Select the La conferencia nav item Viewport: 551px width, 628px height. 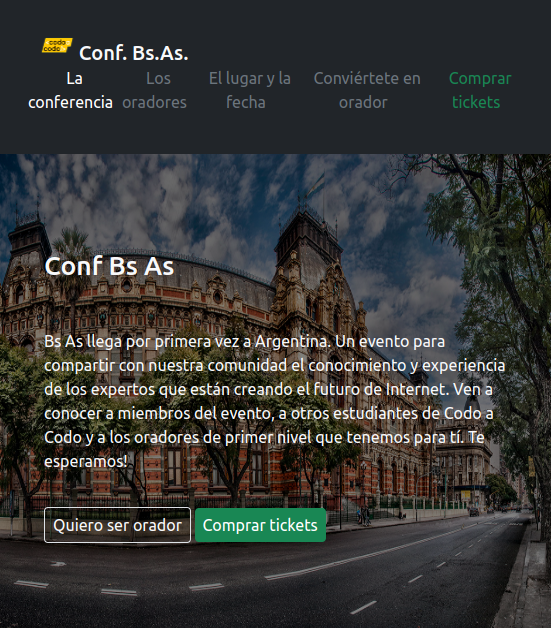[70, 90]
